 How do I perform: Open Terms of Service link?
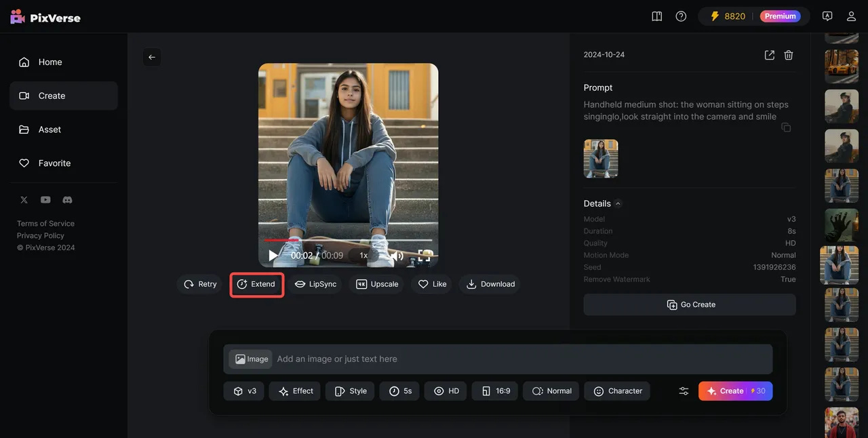click(45, 223)
